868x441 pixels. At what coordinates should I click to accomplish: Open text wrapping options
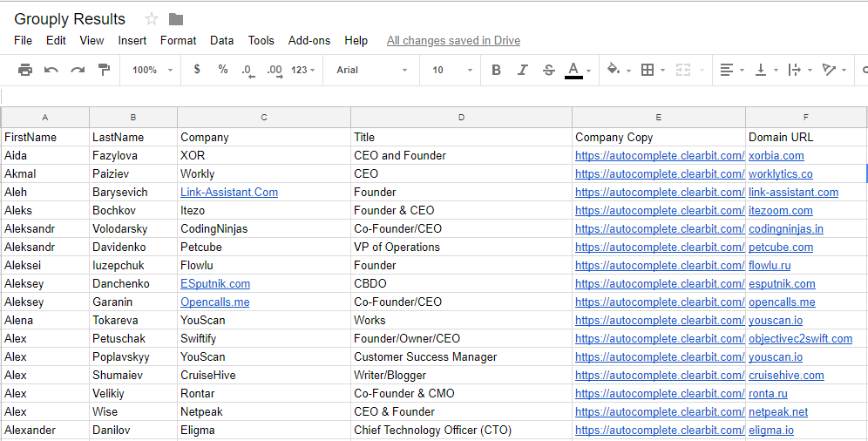[795, 70]
